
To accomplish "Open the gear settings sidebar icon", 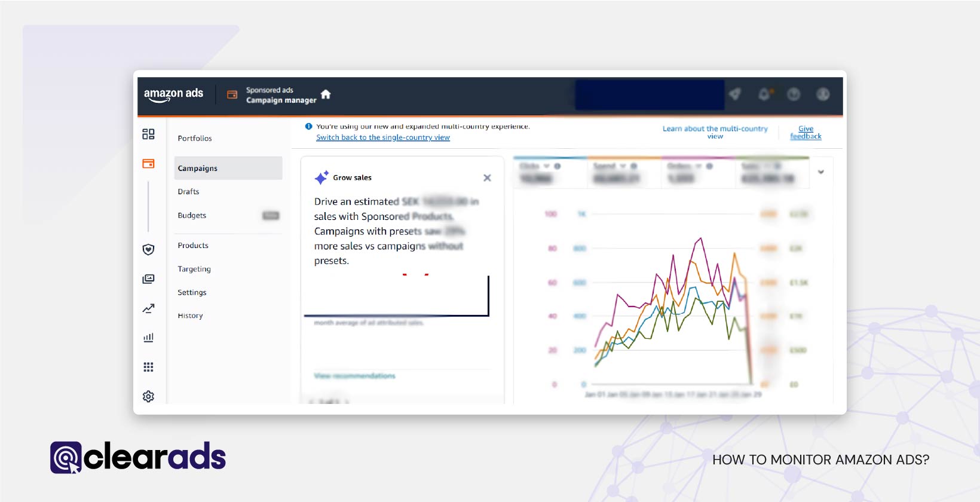I will pos(148,396).
